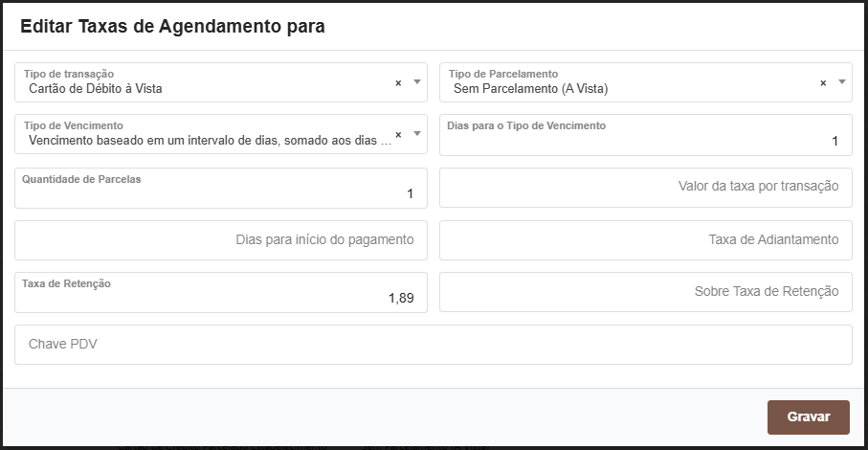Clear the Tipo de transação selection

(x=398, y=83)
